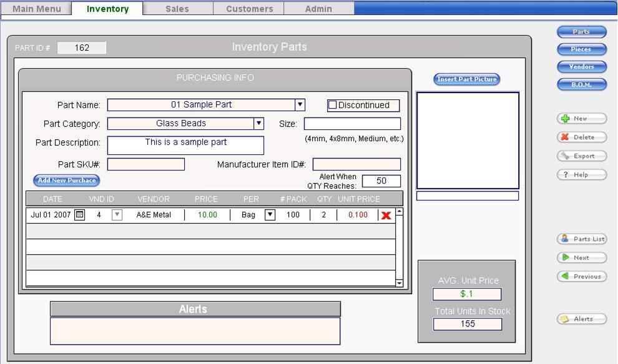Go to Next part record
Screen dimensions: 618x364
(x=581, y=258)
